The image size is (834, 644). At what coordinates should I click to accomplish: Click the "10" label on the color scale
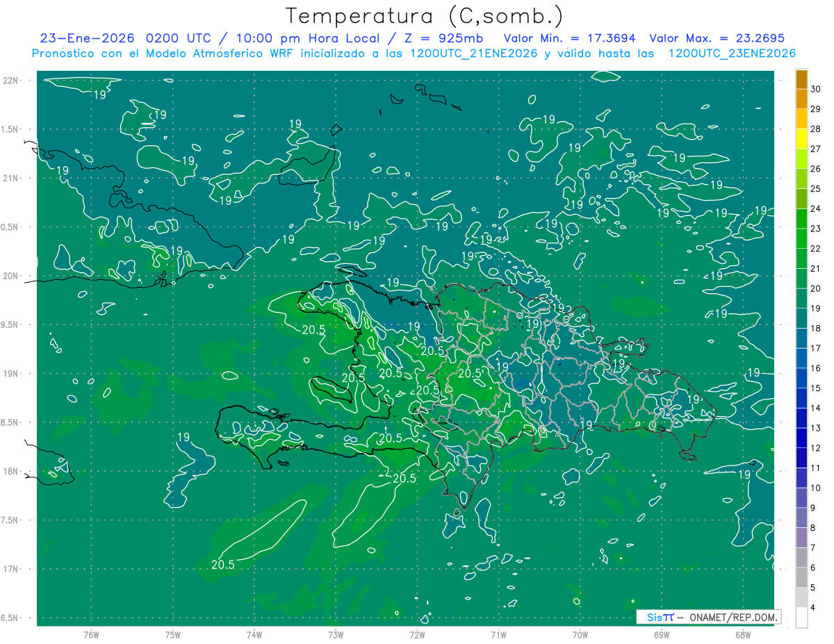[816, 488]
